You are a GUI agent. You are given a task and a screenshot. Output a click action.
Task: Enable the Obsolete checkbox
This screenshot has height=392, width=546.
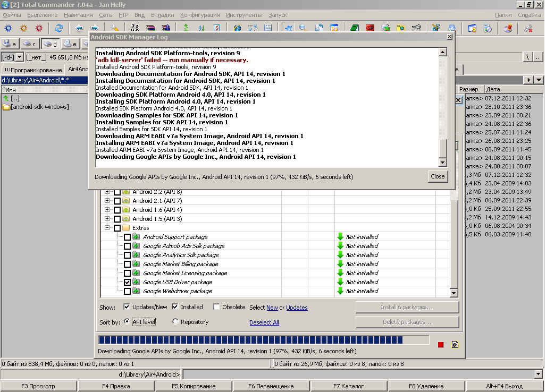coord(216,307)
